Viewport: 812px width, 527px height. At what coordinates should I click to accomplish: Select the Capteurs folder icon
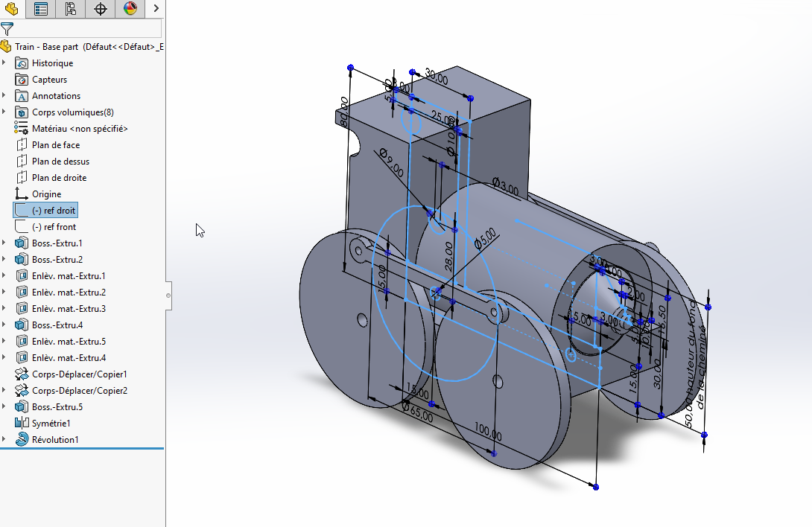click(22, 80)
